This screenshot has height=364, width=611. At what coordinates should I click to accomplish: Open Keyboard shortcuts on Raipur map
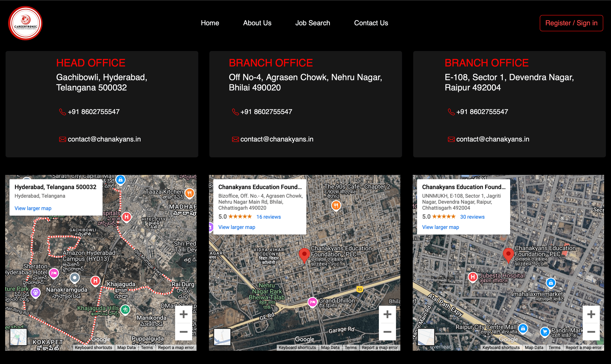point(501,348)
